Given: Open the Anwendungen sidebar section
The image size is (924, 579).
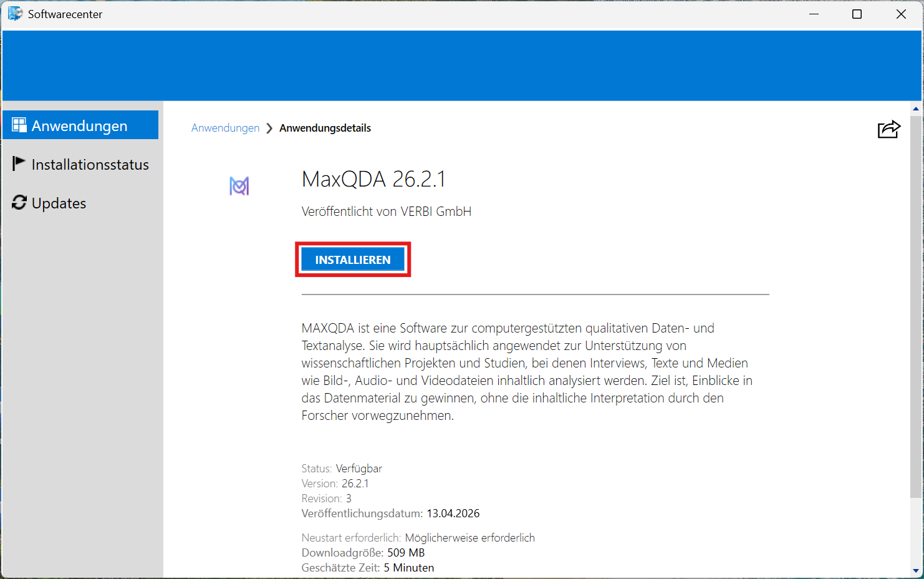Looking at the screenshot, I should point(80,125).
